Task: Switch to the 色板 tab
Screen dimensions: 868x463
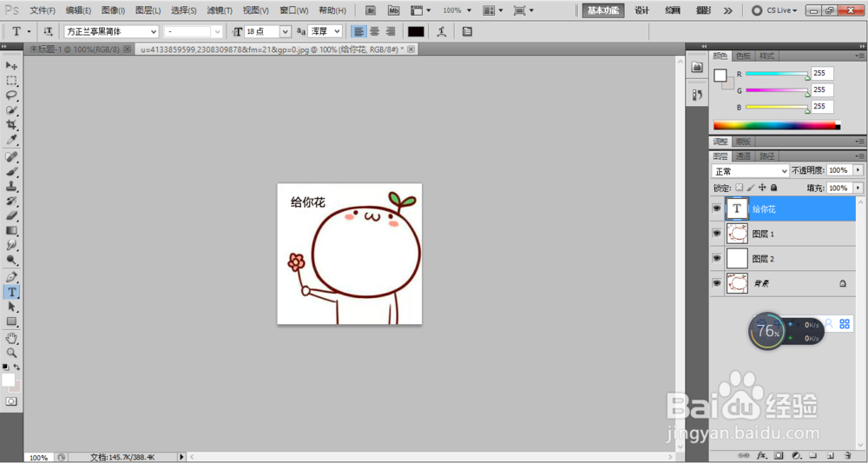Action: pos(744,56)
